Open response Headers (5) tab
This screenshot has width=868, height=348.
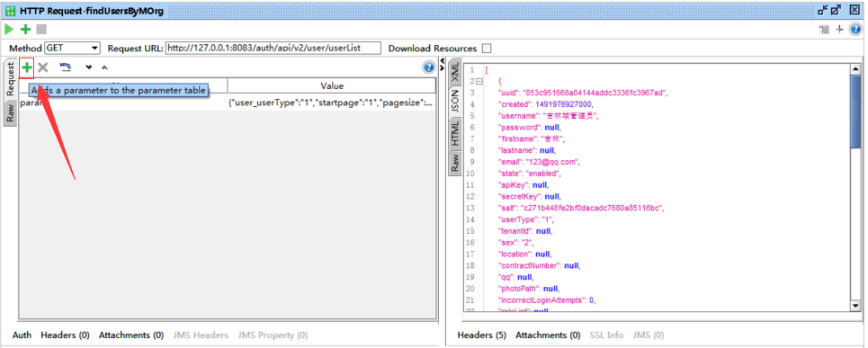pyautogui.click(x=481, y=335)
